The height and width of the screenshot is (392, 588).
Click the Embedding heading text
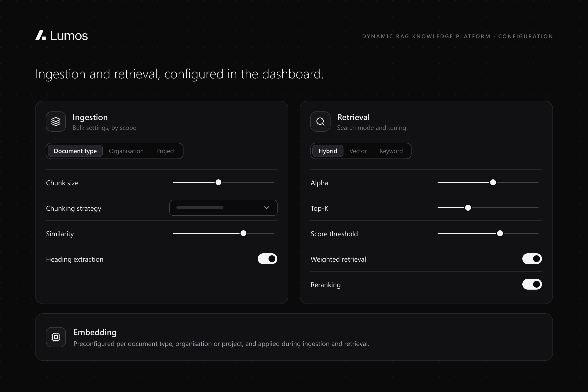[x=95, y=332]
